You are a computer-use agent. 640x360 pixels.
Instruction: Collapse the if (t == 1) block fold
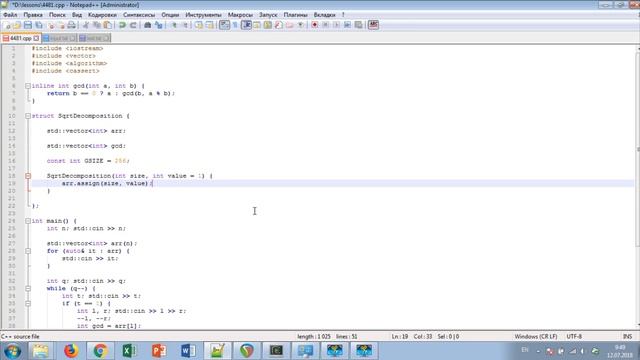click(28, 304)
